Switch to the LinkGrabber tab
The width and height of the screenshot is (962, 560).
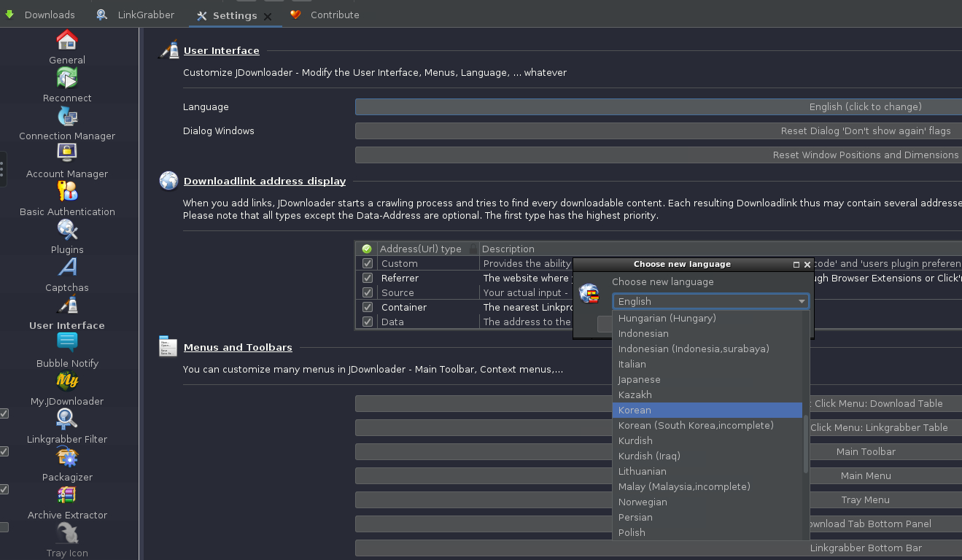136,15
